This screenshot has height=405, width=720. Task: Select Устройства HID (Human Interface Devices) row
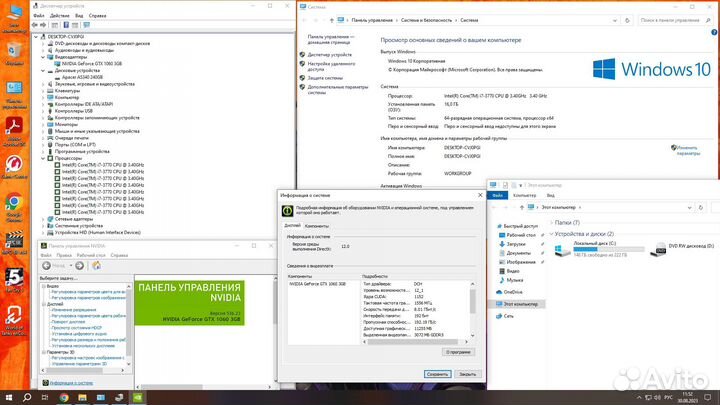97,232
